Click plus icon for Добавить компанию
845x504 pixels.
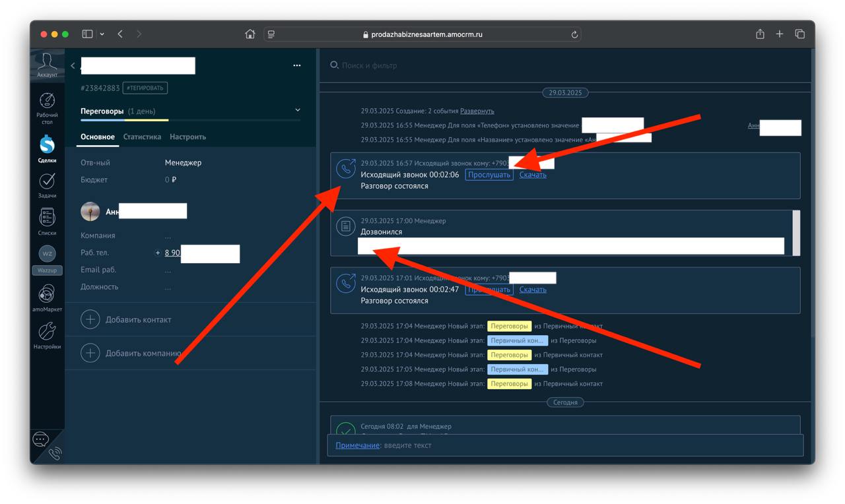tap(90, 353)
